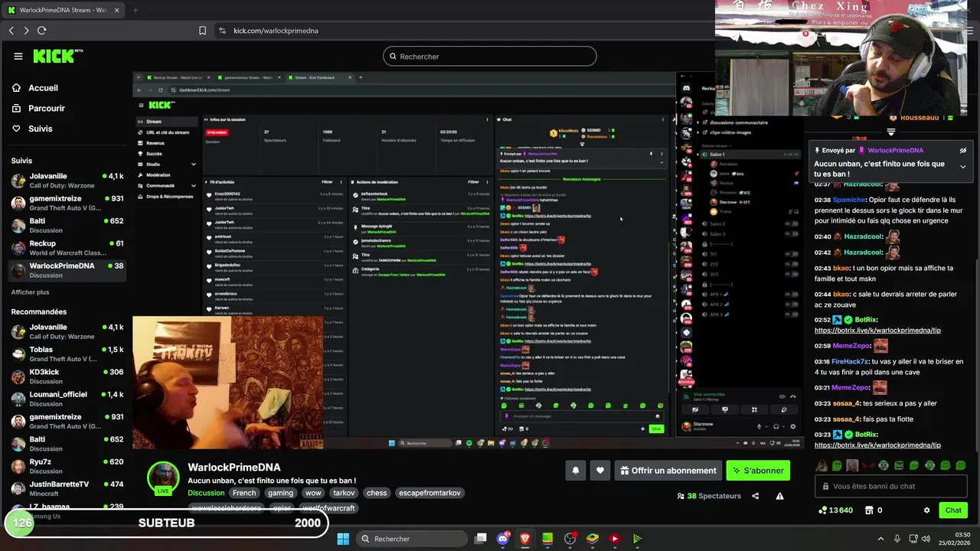This screenshot has height=551, width=980.
Task: Hide the pinned chat message
Action: click(963, 151)
